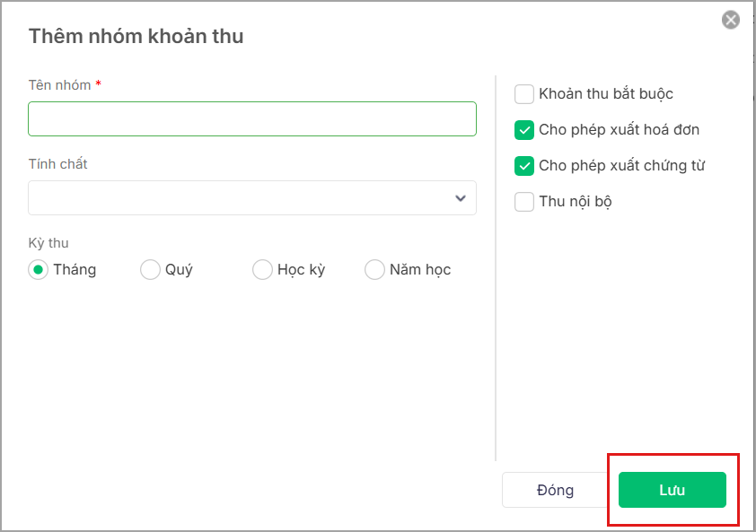This screenshot has height=532, width=756.
Task: Click the red required asterisk marker
Action: tap(98, 84)
